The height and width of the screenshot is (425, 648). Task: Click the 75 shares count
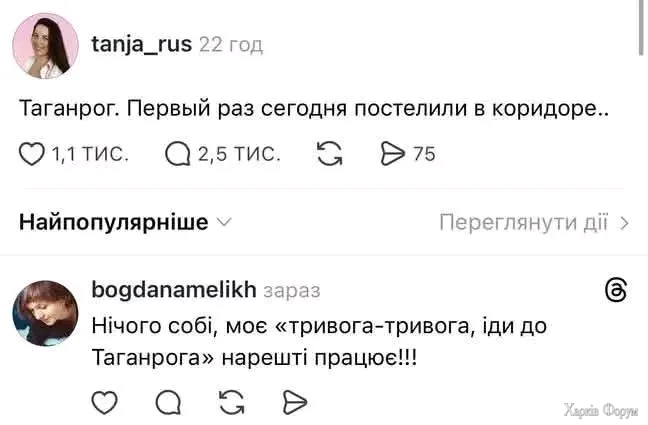pyautogui.click(x=424, y=154)
